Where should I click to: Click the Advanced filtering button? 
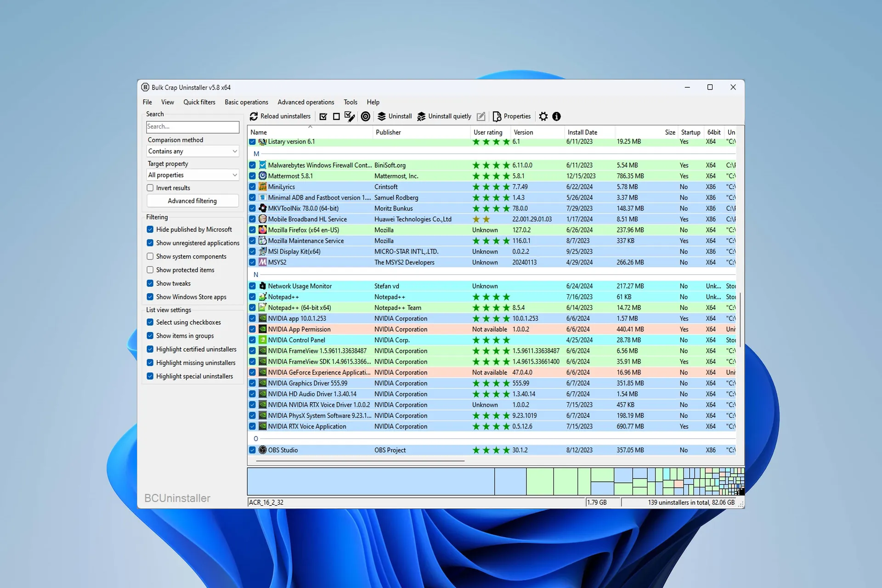(x=192, y=201)
